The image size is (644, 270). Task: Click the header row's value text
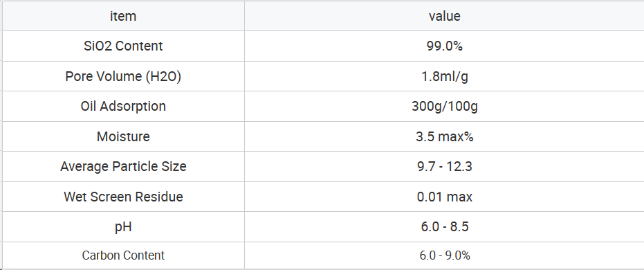(444, 16)
